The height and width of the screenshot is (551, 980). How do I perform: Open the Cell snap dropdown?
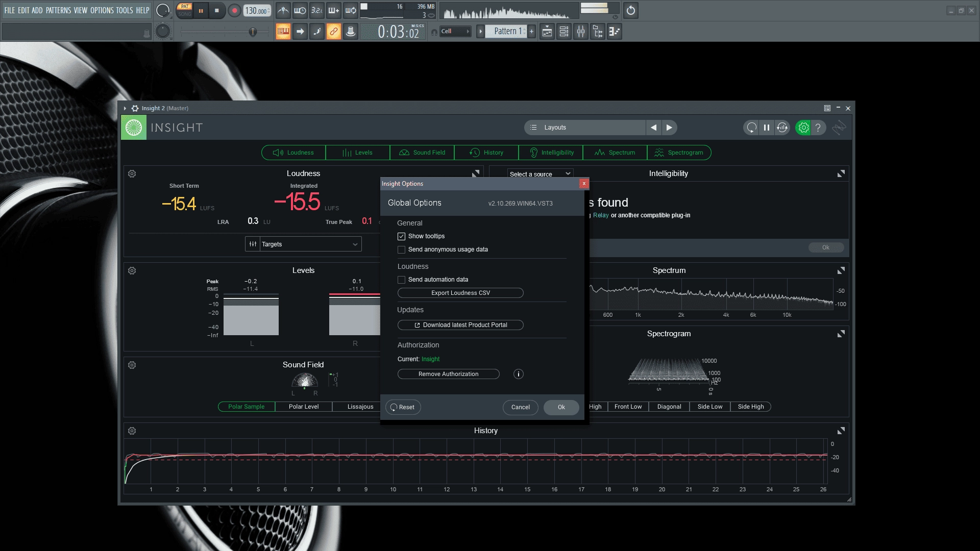click(455, 32)
